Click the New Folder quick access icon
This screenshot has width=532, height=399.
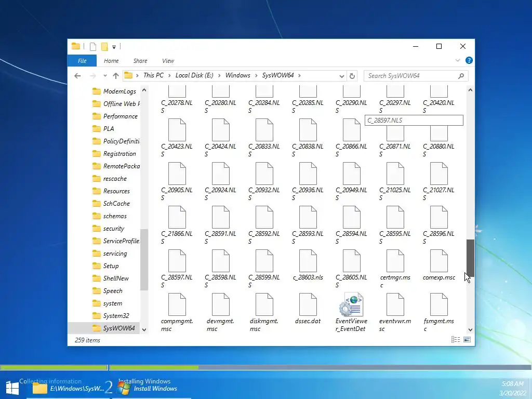(104, 46)
